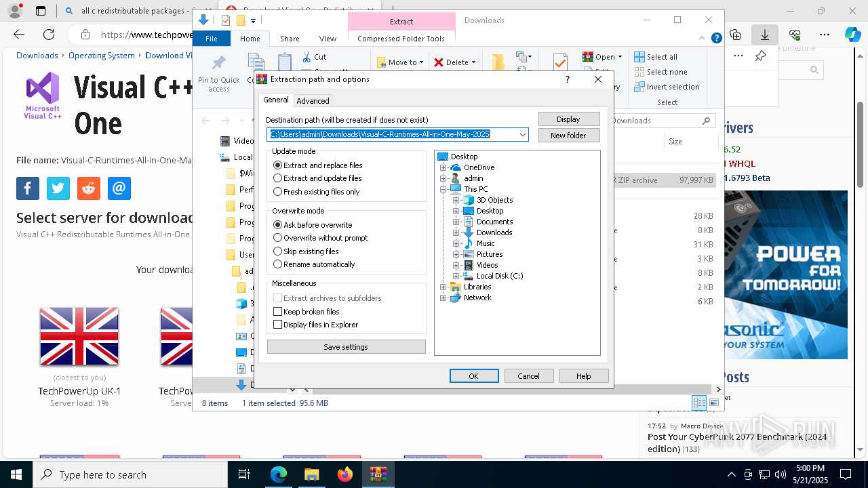This screenshot has width=868, height=488.
Task: Expand Downloads node in tree
Action: click(456, 232)
